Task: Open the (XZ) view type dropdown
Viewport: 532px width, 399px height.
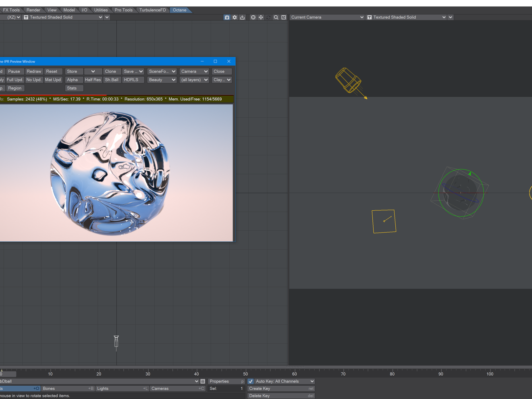Action: [10, 17]
